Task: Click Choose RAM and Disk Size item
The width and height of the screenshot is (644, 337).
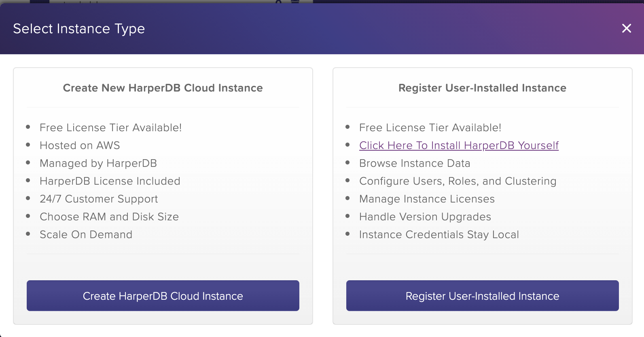Action: coord(109,217)
